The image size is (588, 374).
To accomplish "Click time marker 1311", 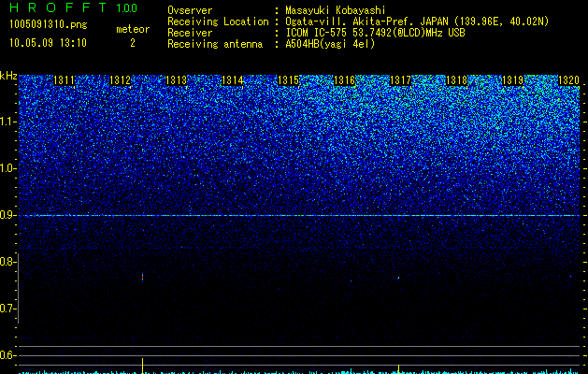I will coord(65,80).
